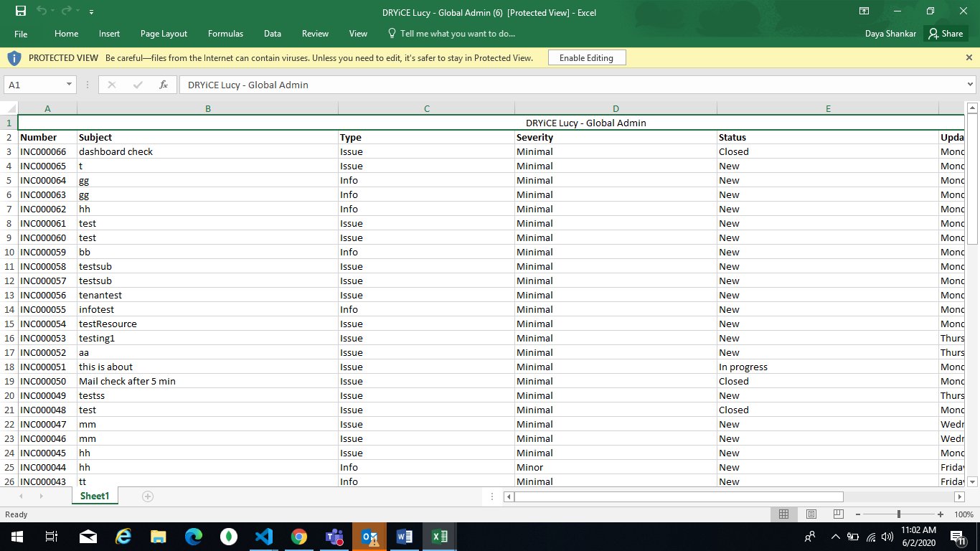Click the Share button
Viewport: 980px width, 551px height.
pos(945,34)
